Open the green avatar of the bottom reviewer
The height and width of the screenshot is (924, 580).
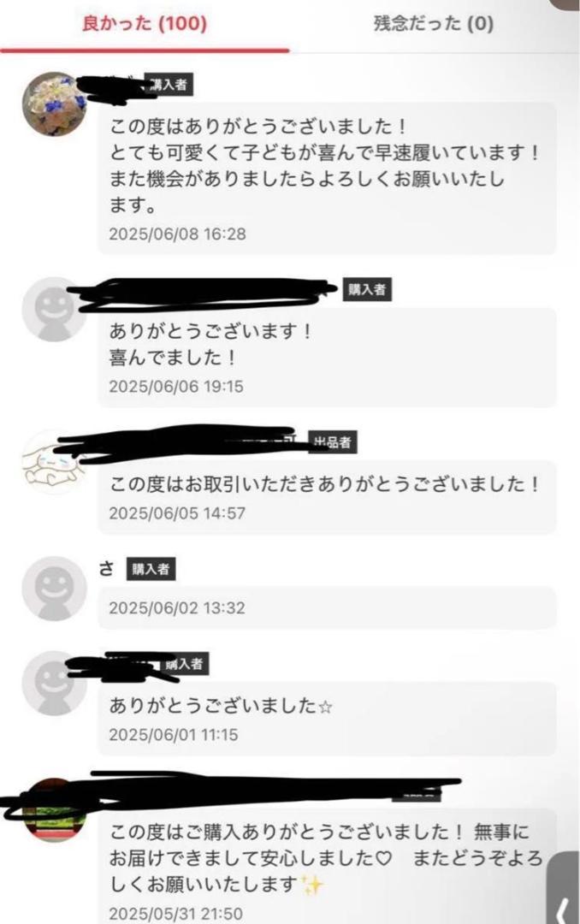(x=54, y=810)
